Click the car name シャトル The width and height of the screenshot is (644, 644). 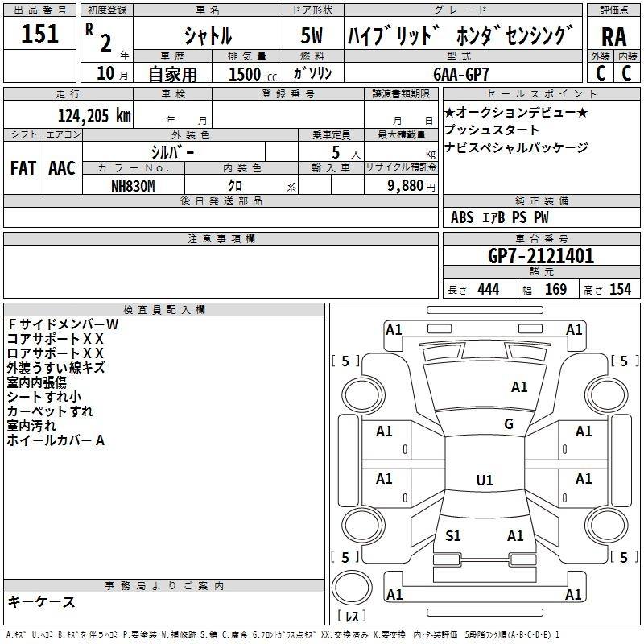click(x=208, y=35)
